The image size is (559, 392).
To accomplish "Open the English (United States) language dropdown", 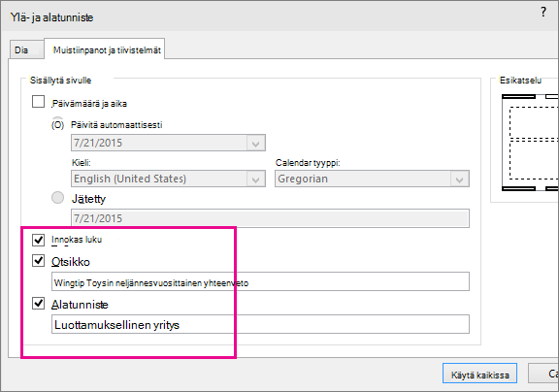I will 168,179.
